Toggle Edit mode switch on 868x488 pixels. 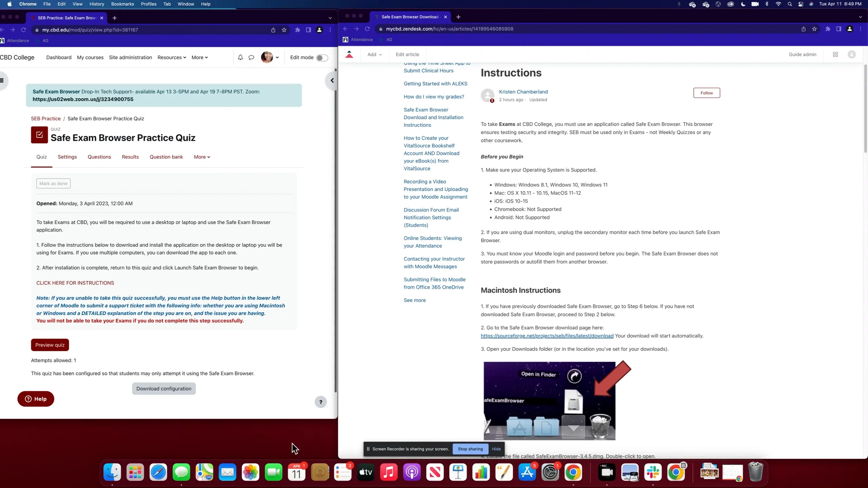(x=322, y=58)
